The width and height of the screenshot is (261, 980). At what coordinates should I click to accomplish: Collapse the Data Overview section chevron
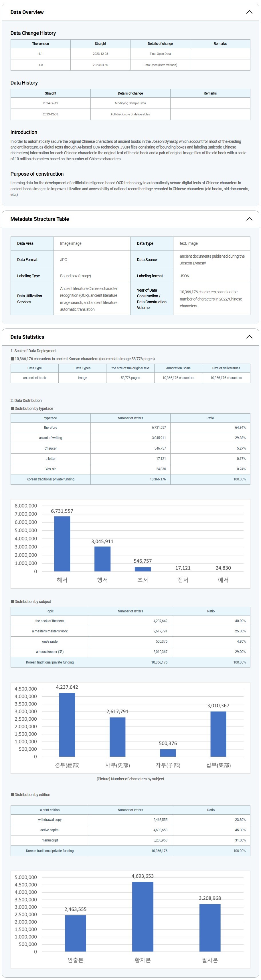tap(249, 12)
